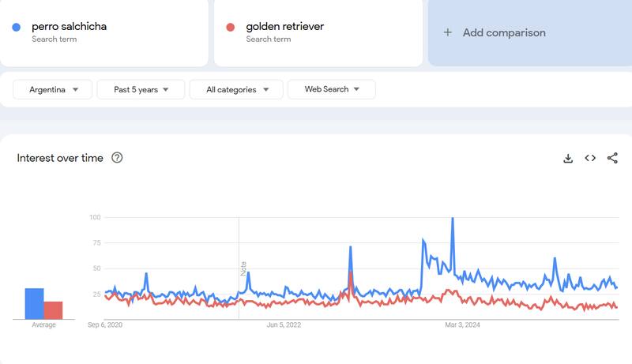Edit the golden retriever search term
This screenshot has height=364, width=632.
pyautogui.click(x=284, y=27)
